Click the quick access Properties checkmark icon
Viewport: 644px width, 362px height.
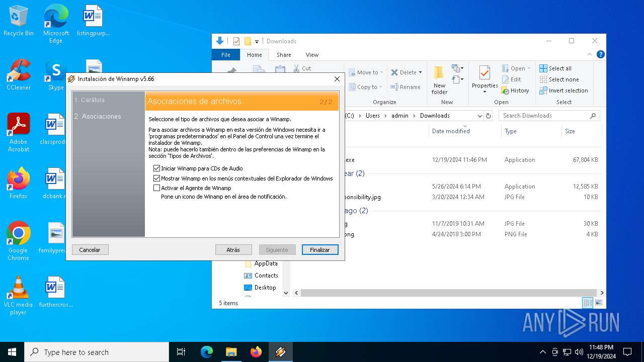(236, 41)
